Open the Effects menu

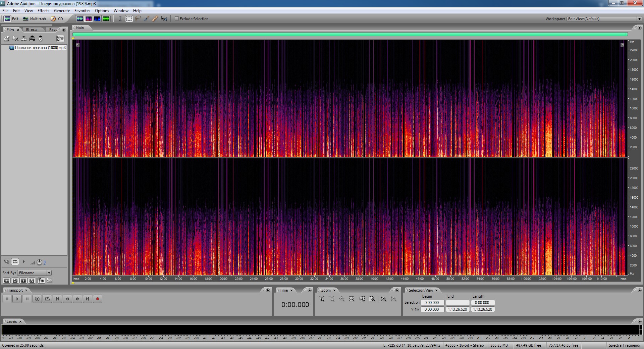coord(43,11)
